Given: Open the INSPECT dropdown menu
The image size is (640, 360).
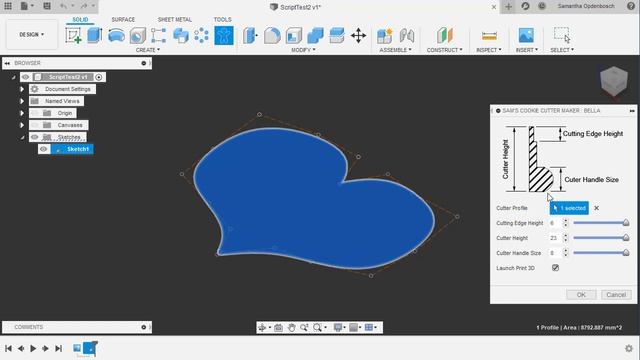Looking at the screenshot, I should (489, 50).
